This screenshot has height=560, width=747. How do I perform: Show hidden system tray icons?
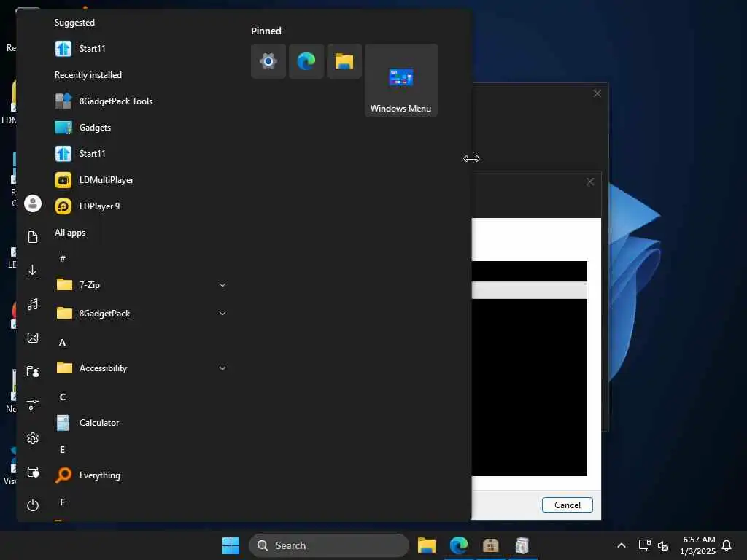tap(622, 545)
